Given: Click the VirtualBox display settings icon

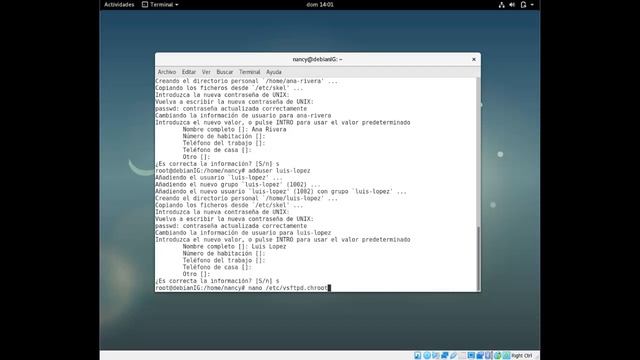Looking at the screenshot, I should 471,356.
